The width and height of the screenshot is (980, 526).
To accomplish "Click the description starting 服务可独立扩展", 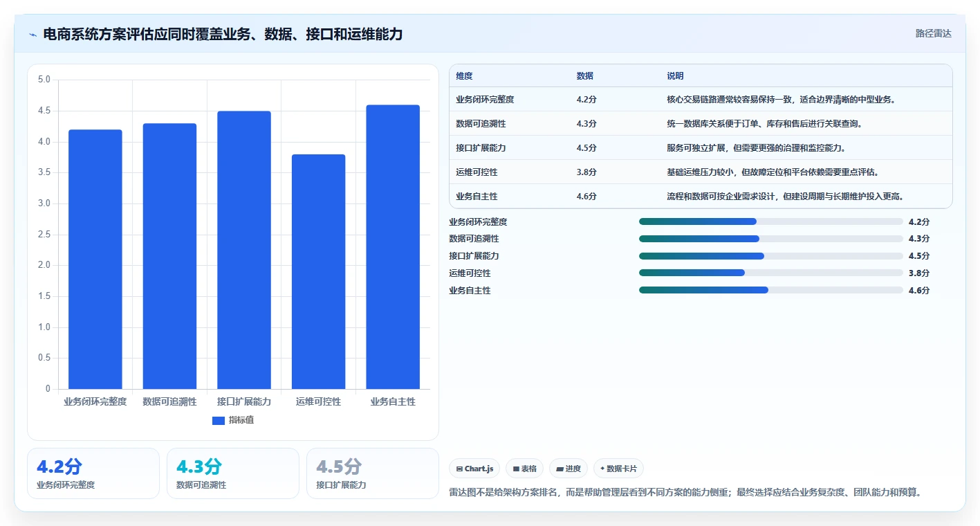I will (x=756, y=148).
